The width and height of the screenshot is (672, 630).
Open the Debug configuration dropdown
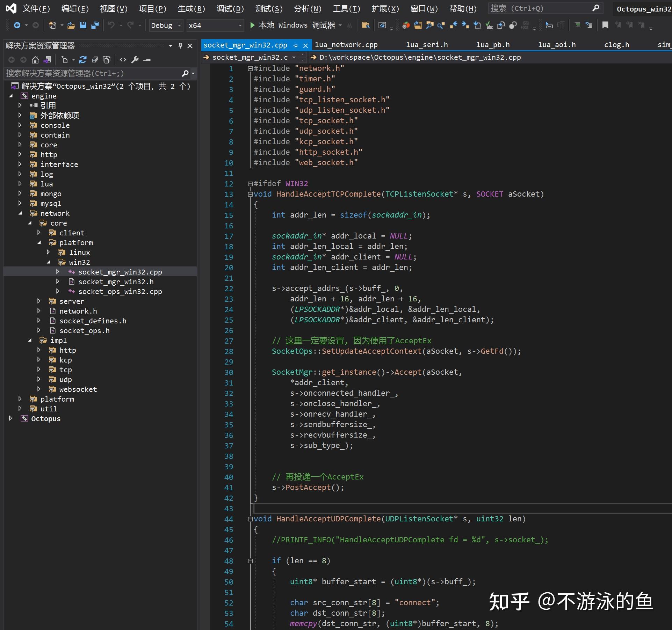(166, 25)
